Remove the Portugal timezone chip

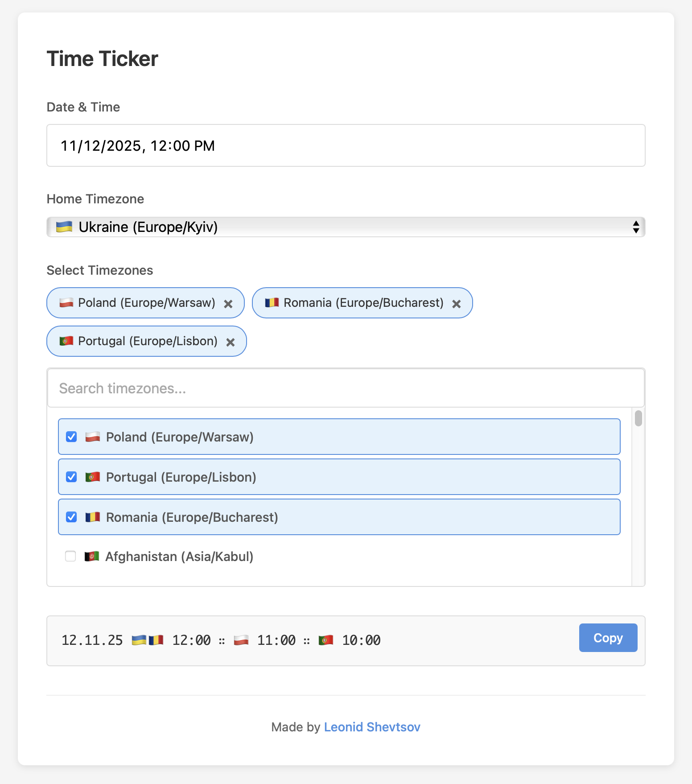(231, 342)
